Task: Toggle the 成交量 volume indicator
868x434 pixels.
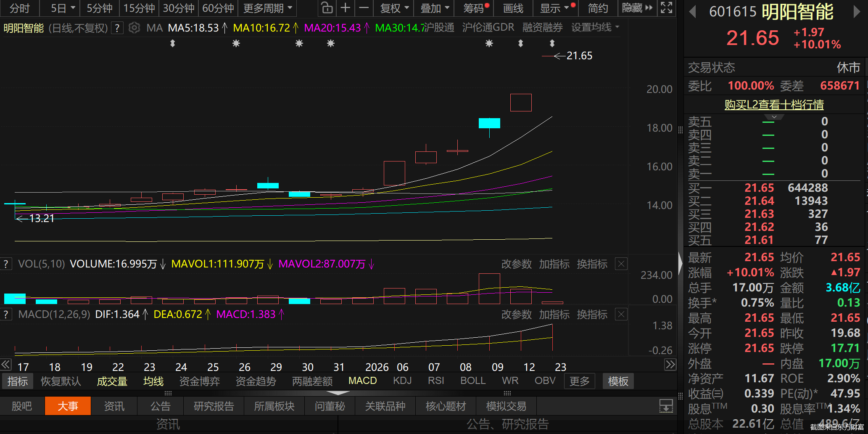Action: click(x=112, y=381)
